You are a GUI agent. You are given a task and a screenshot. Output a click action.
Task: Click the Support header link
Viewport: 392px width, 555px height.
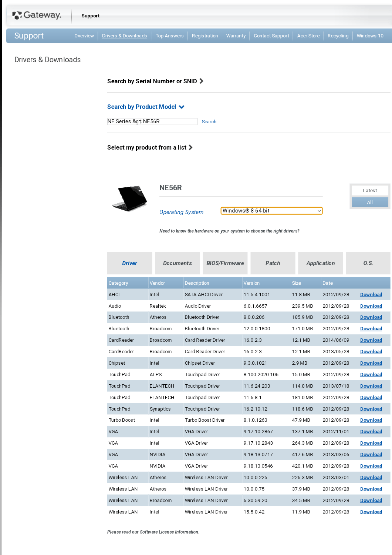click(x=91, y=16)
